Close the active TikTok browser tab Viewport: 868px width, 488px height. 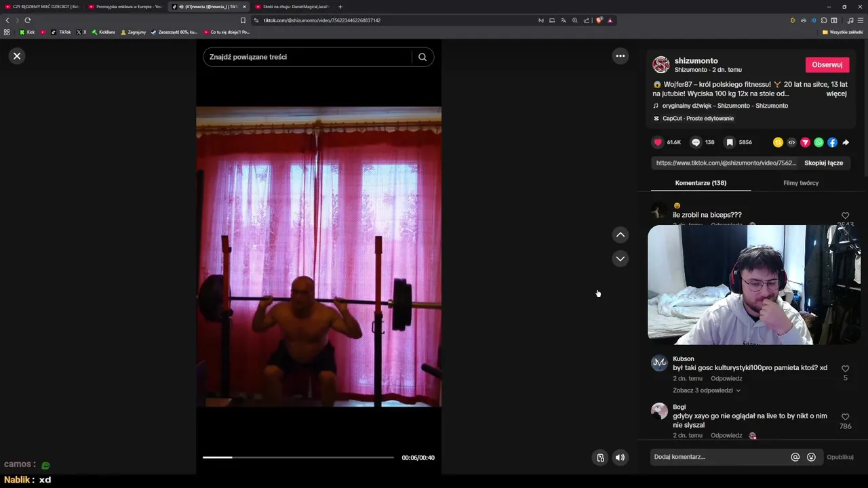click(244, 7)
